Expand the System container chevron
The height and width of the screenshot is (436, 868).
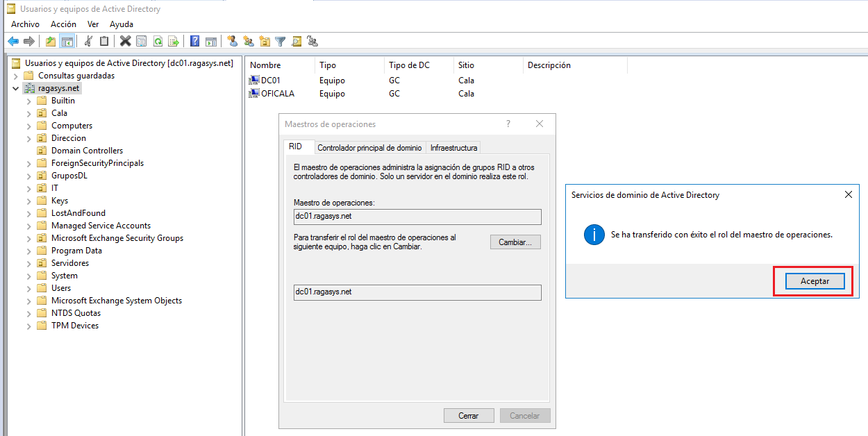(x=28, y=276)
